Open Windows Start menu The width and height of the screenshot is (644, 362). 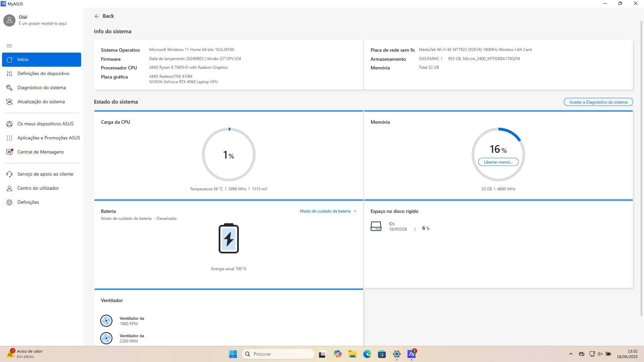pyautogui.click(x=233, y=354)
